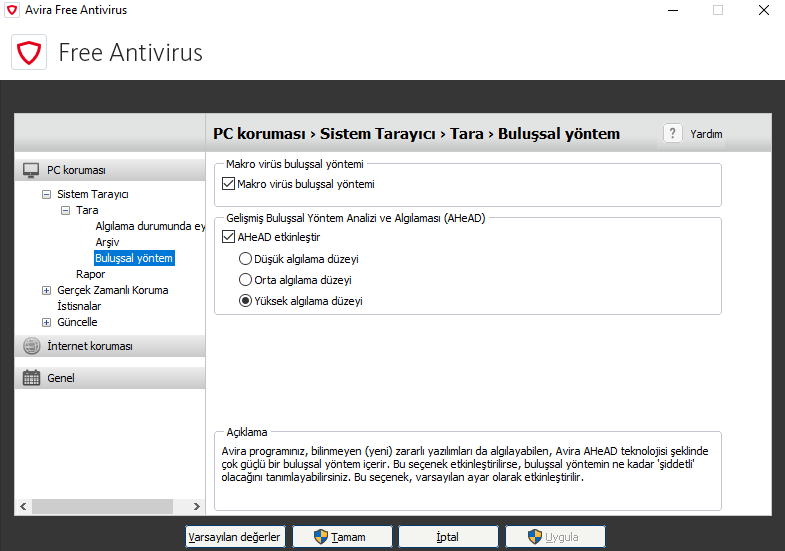Click the Varsayılan değerler button
The height and width of the screenshot is (551, 785).
click(x=235, y=537)
